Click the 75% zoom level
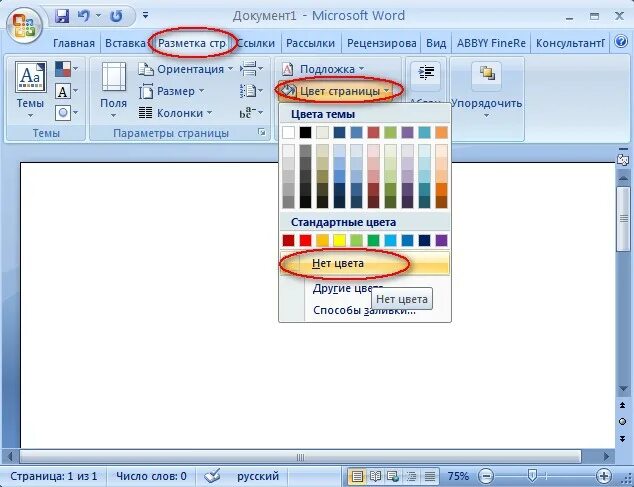Image resolution: width=634 pixels, height=487 pixels. [458, 476]
